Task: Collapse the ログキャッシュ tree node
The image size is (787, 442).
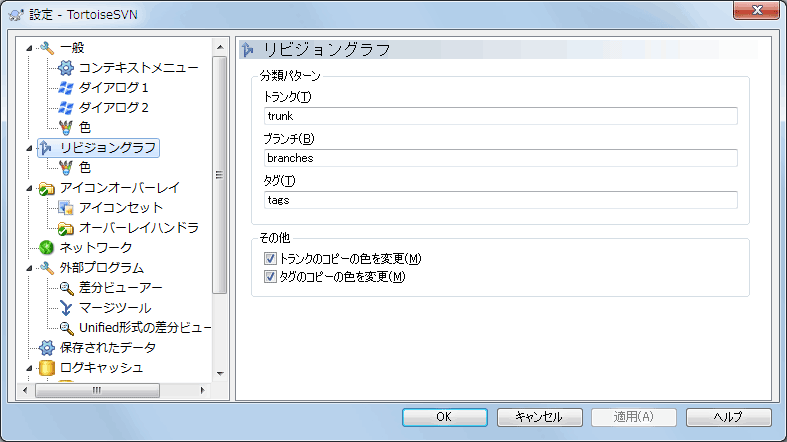Action: coord(29,368)
